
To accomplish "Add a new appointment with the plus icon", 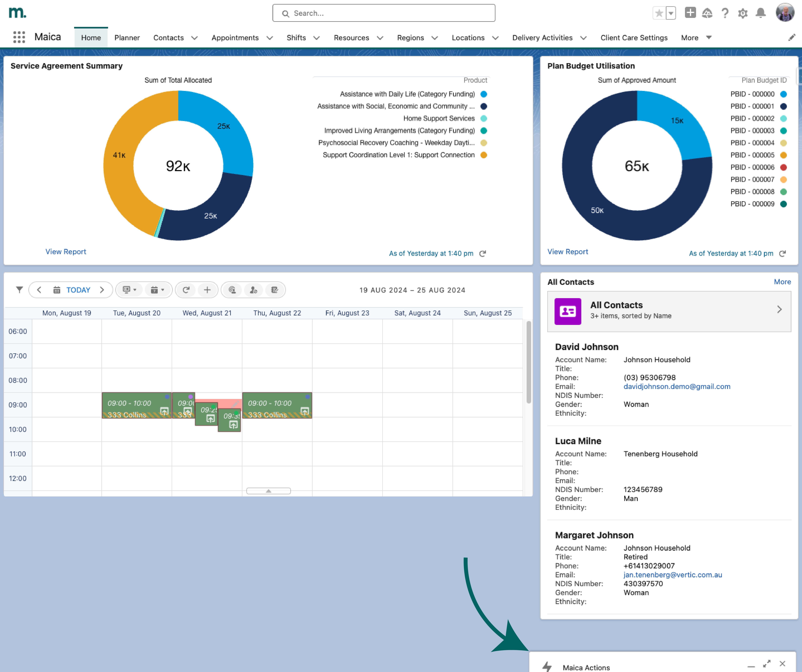I will click(207, 290).
